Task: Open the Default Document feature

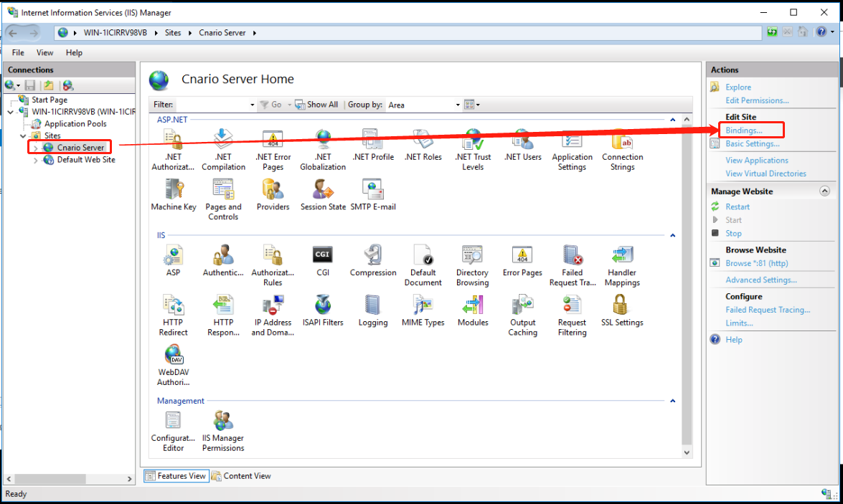Action: pyautogui.click(x=423, y=260)
